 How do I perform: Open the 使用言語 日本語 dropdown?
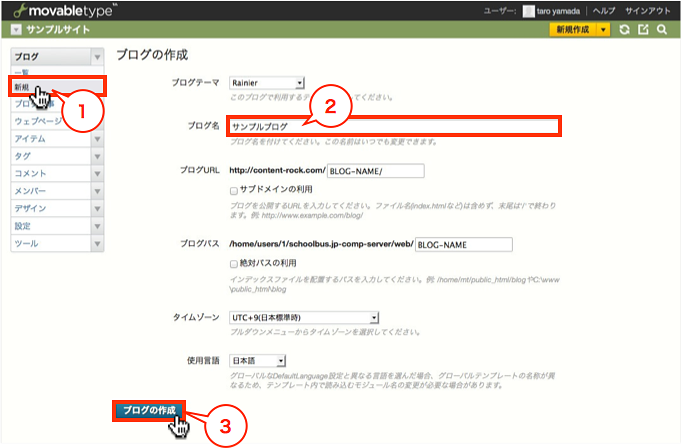point(258,361)
